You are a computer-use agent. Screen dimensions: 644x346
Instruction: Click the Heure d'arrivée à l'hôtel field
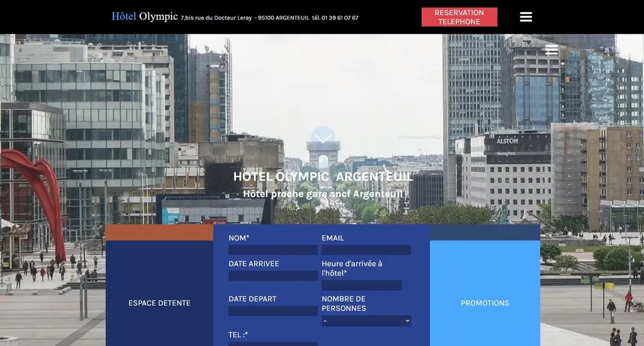[361, 285]
